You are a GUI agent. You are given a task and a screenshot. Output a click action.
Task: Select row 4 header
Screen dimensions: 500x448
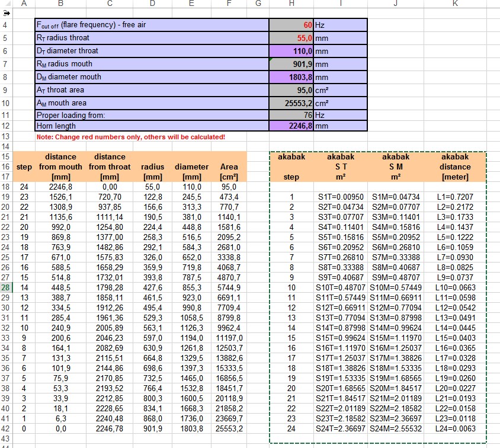(x=6, y=25)
